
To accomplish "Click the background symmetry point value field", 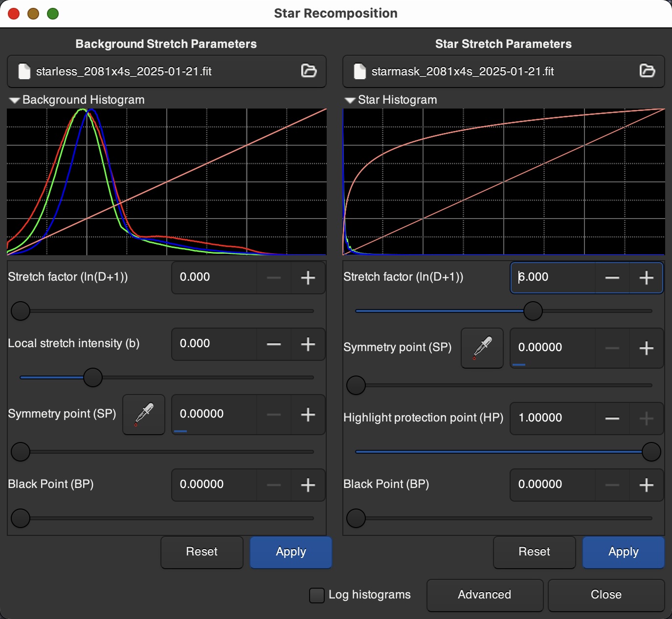I will coord(214,415).
